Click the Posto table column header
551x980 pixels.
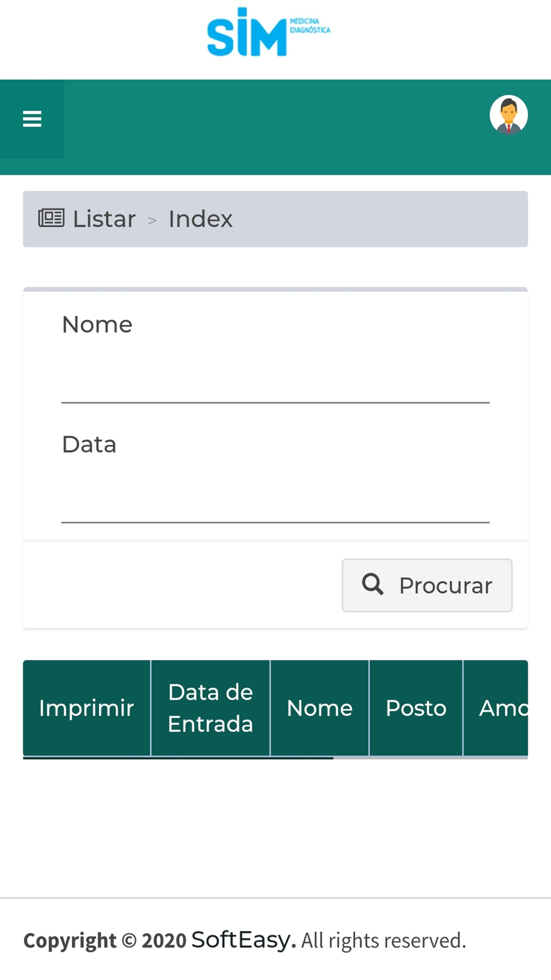point(416,708)
